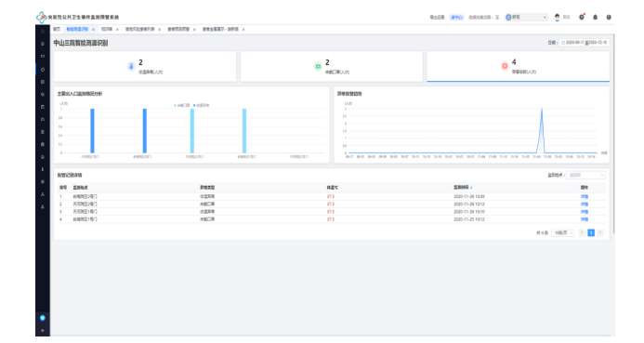Click 详情 link in first table row

coord(585,197)
